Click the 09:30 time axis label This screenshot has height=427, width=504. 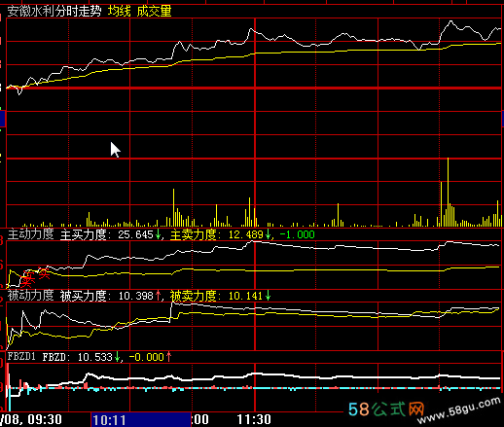(x=45, y=419)
